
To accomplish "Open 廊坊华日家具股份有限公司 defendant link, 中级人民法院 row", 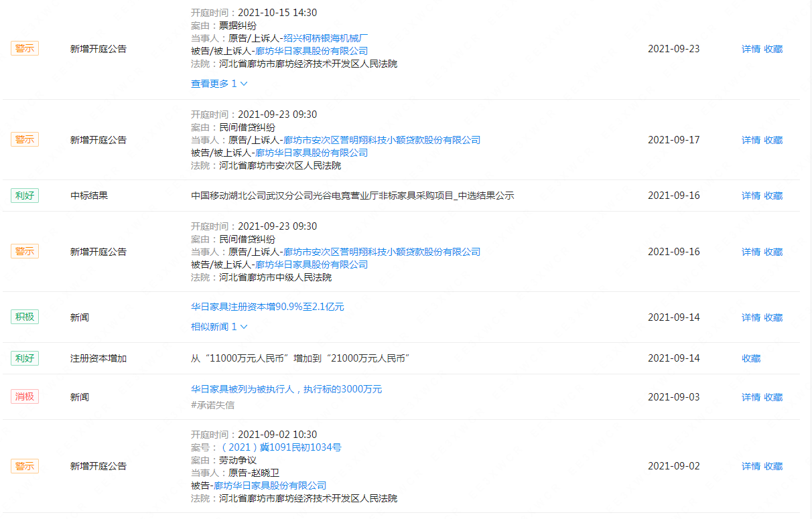I will 312,265.
